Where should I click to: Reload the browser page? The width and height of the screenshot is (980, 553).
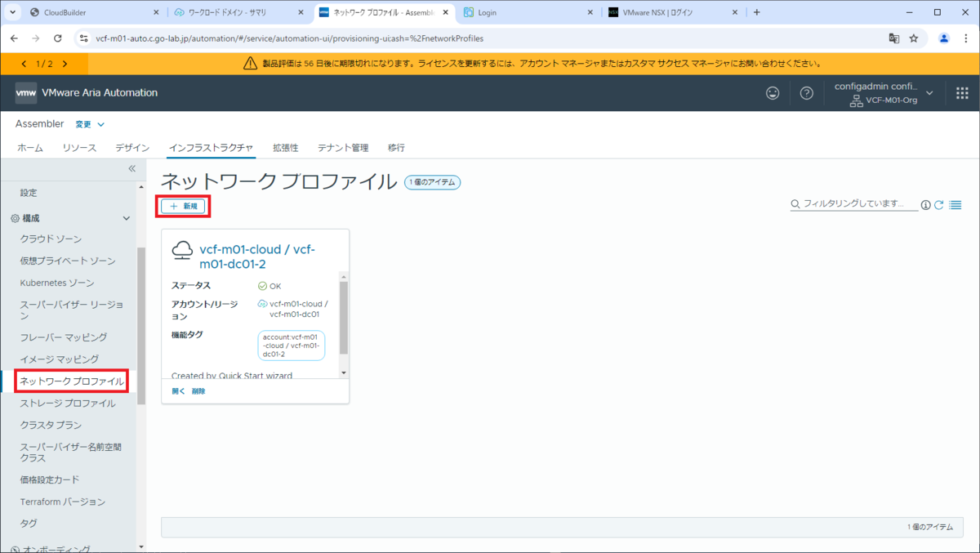point(57,38)
